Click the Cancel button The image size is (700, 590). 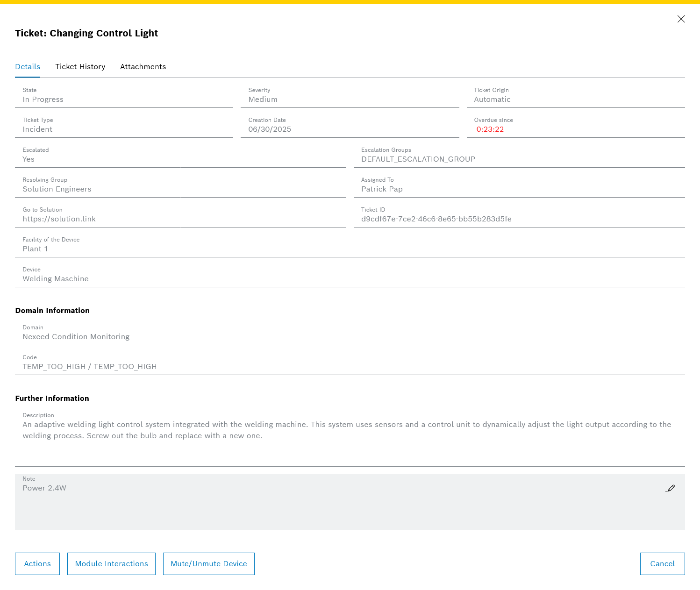click(x=662, y=564)
